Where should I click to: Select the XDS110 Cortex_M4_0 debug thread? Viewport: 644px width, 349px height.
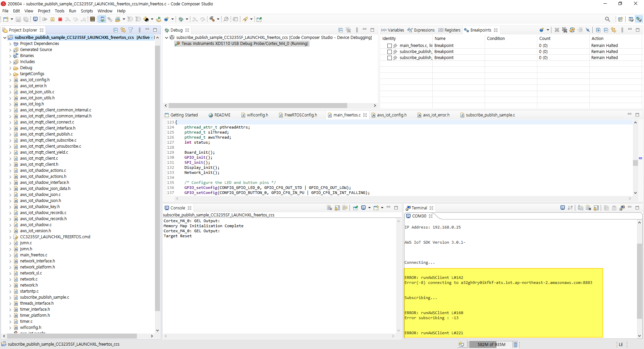coord(245,44)
